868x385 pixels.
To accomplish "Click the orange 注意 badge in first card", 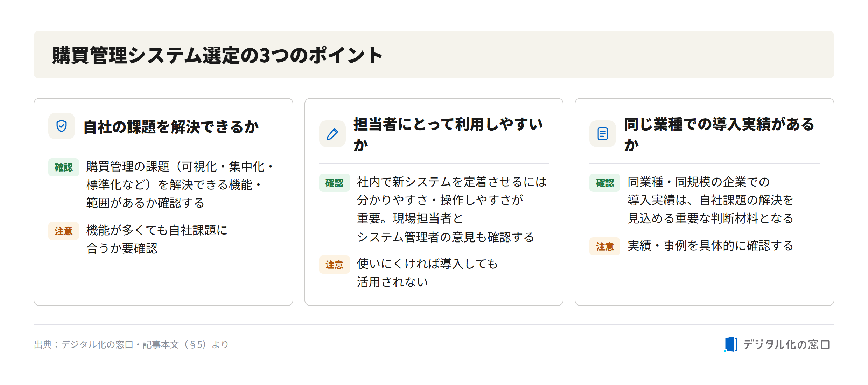I will tap(64, 231).
